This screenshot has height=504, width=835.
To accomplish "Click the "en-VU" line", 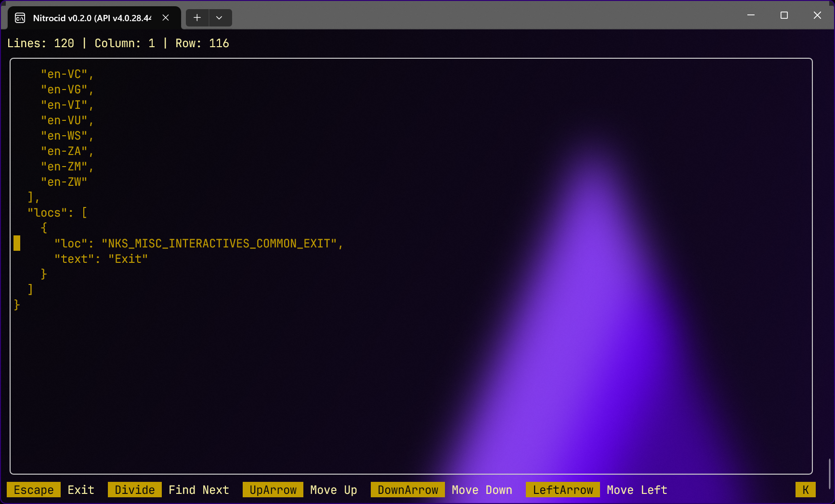I will tap(67, 120).
